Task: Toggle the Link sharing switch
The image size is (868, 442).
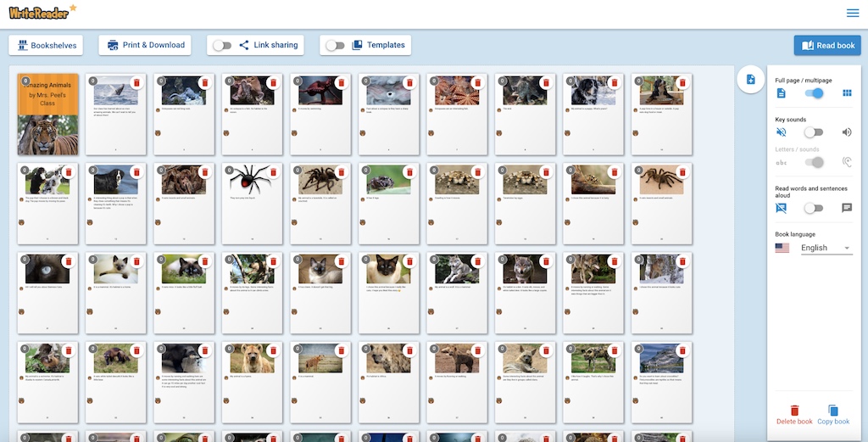Action: pyautogui.click(x=222, y=46)
